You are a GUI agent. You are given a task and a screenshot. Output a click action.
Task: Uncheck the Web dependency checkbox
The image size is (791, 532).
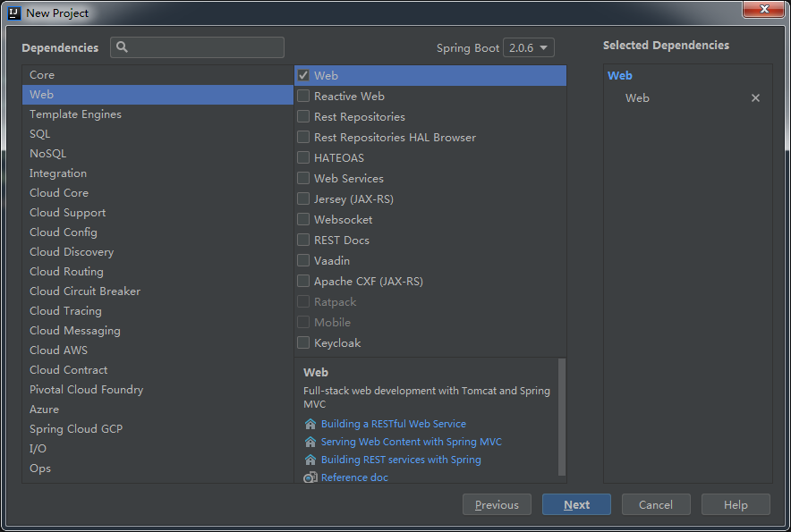303,75
